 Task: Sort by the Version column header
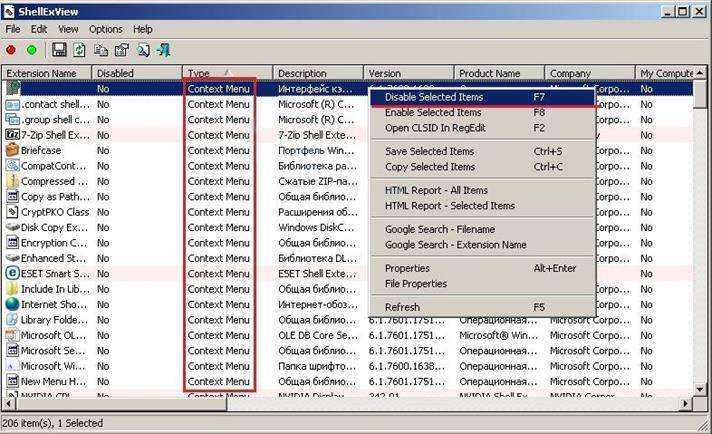(x=409, y=73)
